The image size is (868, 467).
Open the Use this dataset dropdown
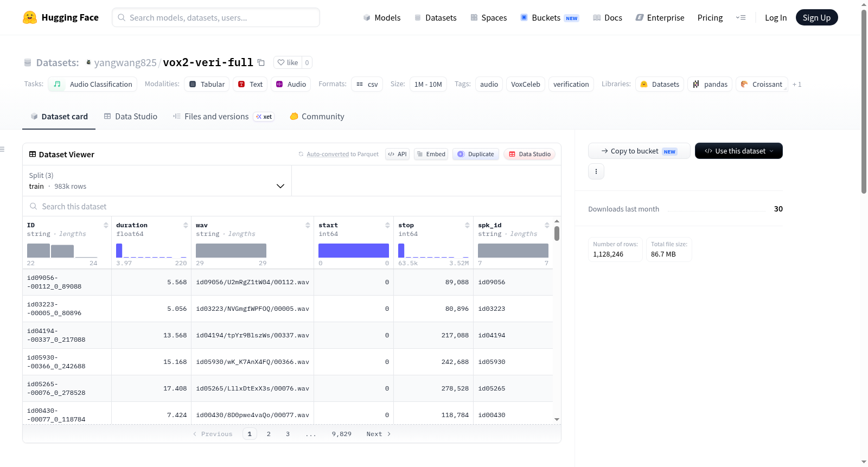739,151
